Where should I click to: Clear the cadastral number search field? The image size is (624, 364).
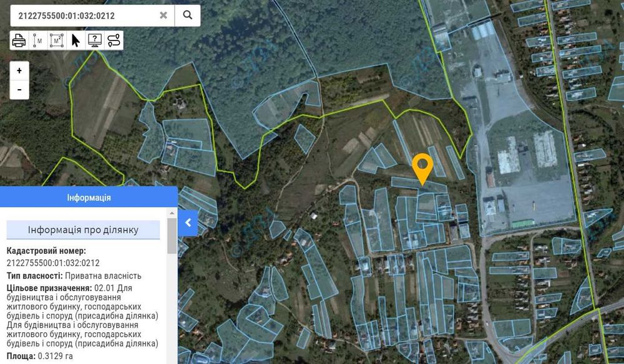(x=163, y=16)
